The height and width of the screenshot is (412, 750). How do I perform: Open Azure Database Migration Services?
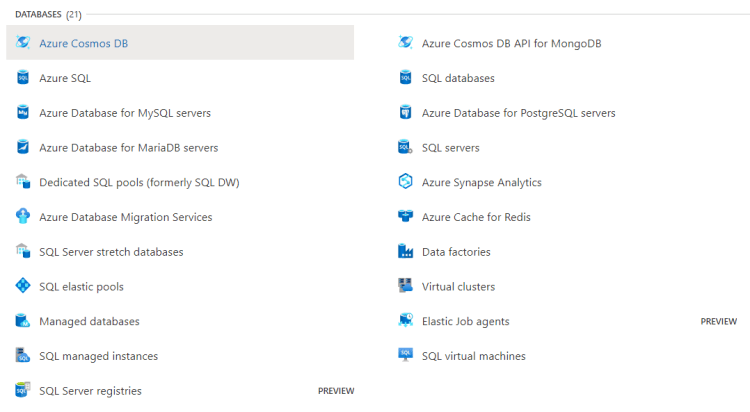[126, 217]
